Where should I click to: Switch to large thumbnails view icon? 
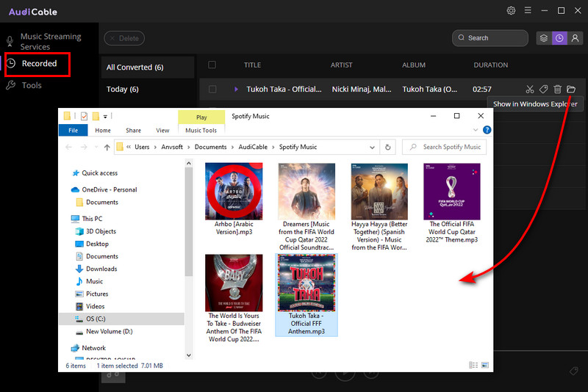(x=485, y=365)
